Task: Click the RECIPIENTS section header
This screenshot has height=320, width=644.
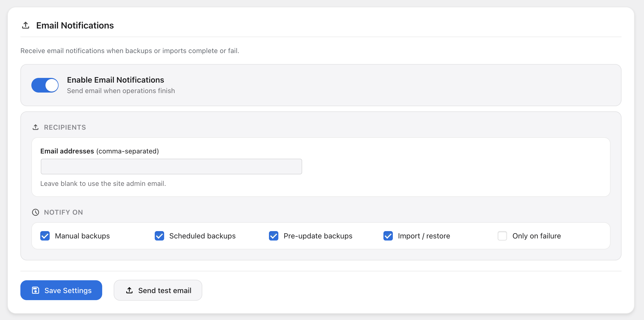Action: (x=65, y=127)
